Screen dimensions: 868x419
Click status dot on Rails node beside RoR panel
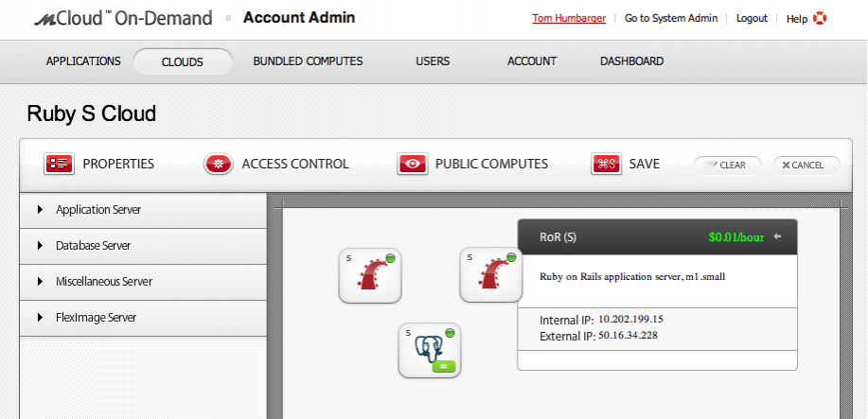511,257
